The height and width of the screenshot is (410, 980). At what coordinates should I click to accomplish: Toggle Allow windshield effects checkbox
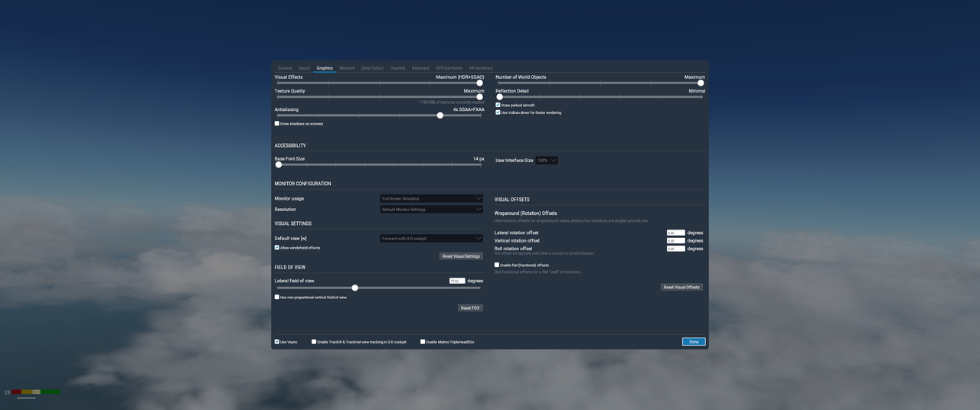(277, 248)
